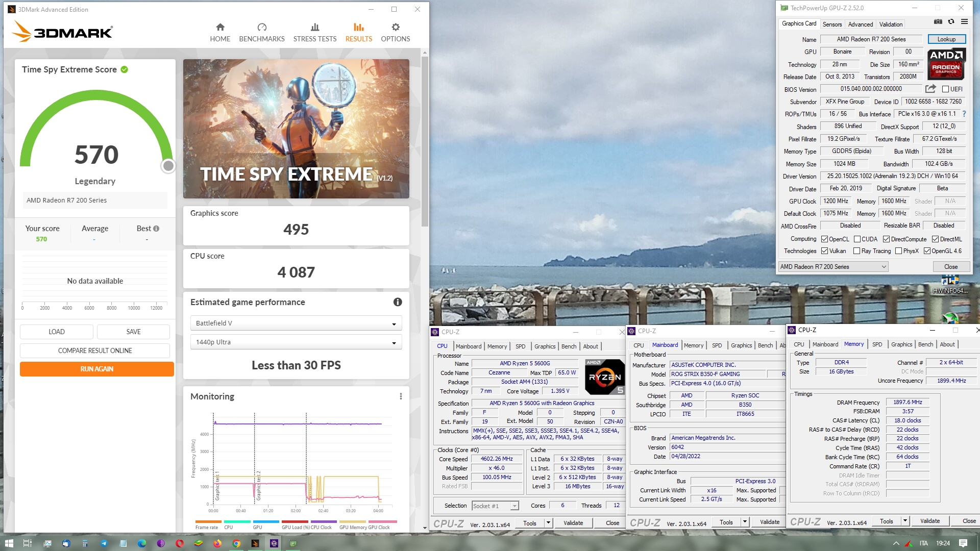Switch to GPU-Z taskbar icon
980x551 pixels.
click(x=293, y=543)
